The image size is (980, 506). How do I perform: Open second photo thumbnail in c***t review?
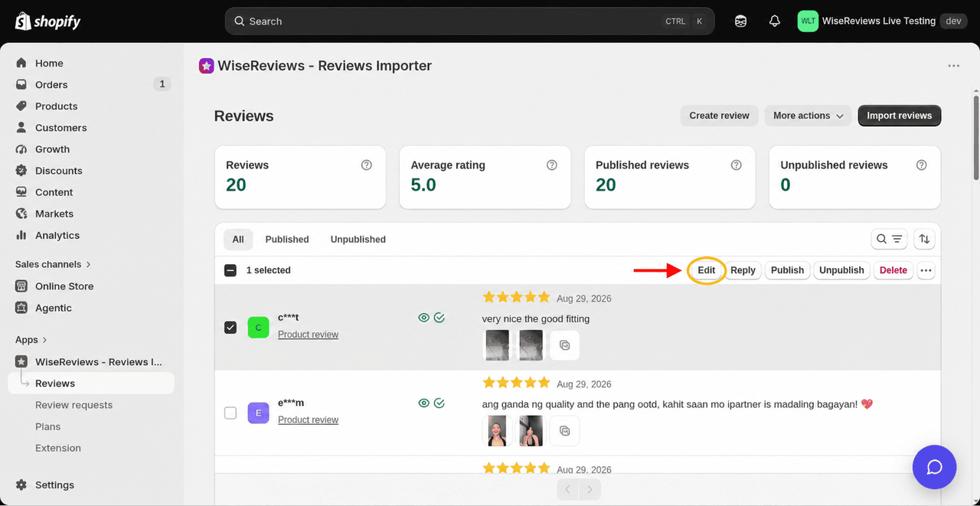tap(531, 345)
